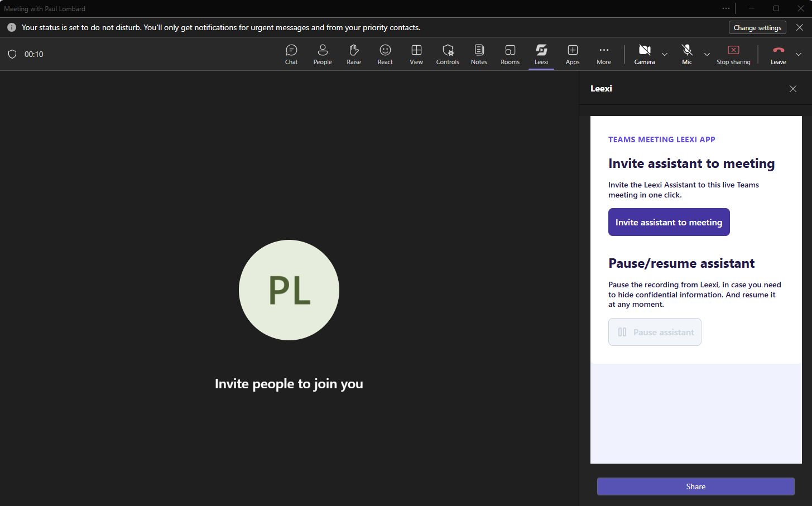The height and width of the screenshot is (506, 812).
Task: Select the Leexi tab in toolbar
Action: point(541,54)
